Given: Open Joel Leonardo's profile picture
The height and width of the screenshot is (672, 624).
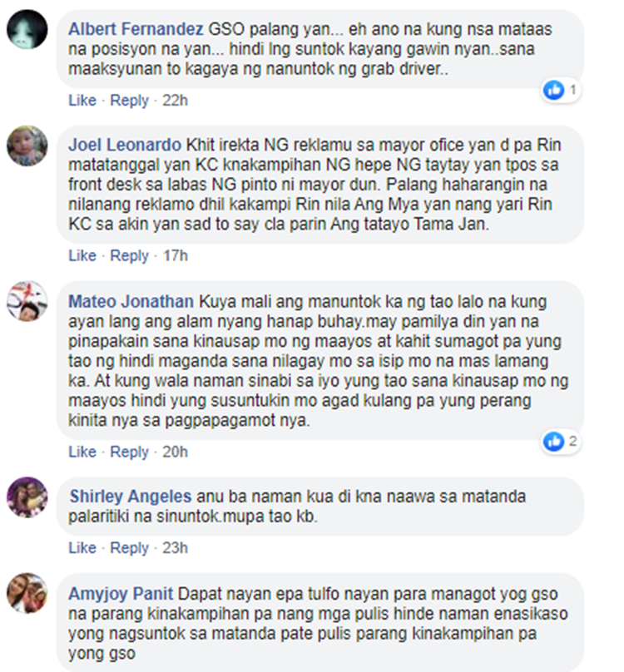Looking at the screenshot, I should [27, 146].
